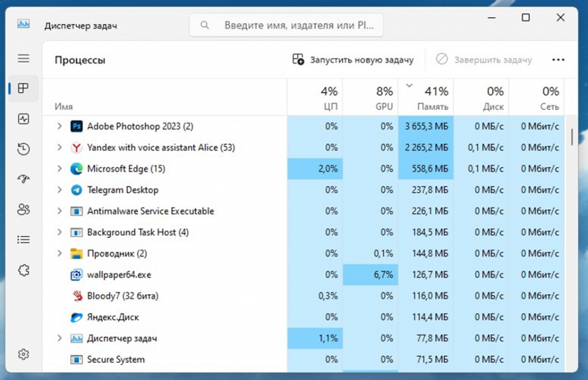Open Task Manager settings gear
The height and width of the screenshot is (380, 588).
24,354
